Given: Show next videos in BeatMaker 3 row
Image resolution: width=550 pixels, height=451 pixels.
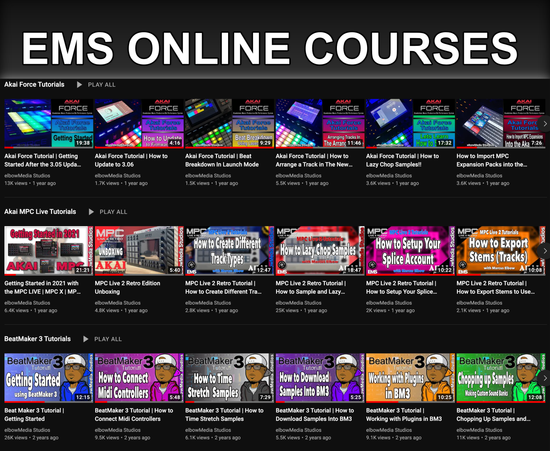Looking at the screenshot, I should [545, 378].
